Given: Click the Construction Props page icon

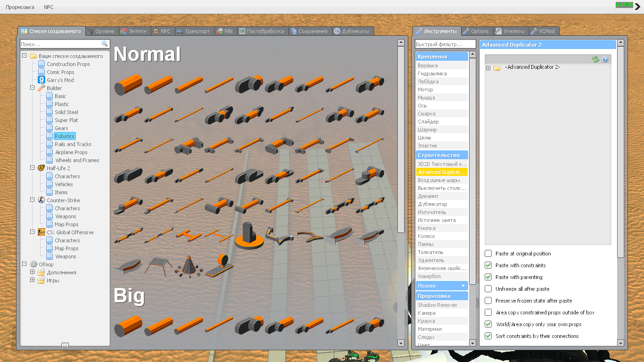Looking at the screenshot, I should (41, 64).
